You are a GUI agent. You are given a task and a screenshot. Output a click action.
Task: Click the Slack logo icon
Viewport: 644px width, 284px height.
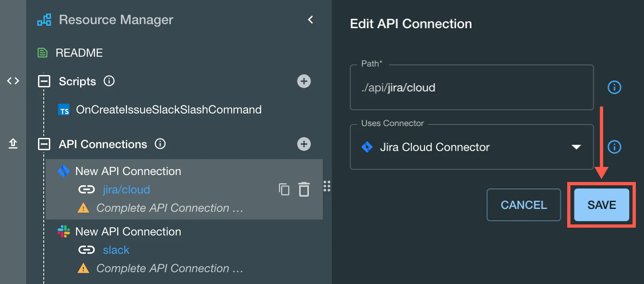click(64, 231)
